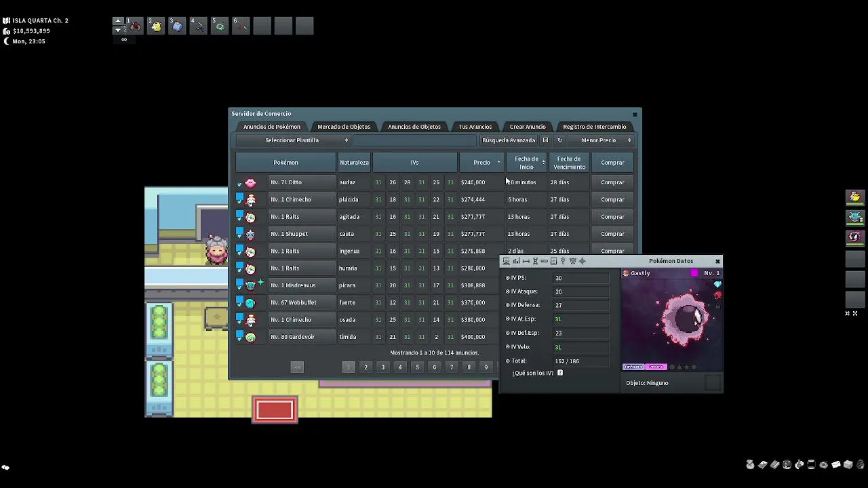The height and width of the screenshot is (488, 868).
Task: Use the fishing rod in hotbar slot 4
Action: pos(198,26)
